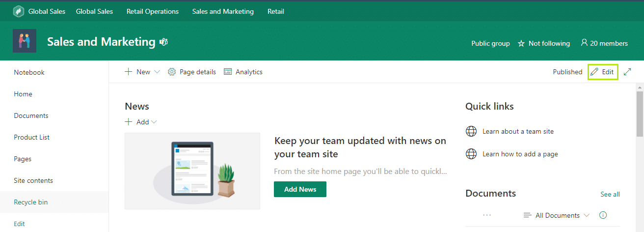Image resolution: width=644 pixels, height=232 pixels.
Task: Open the Documents ellipsis menu
Action: coord(487,215)
